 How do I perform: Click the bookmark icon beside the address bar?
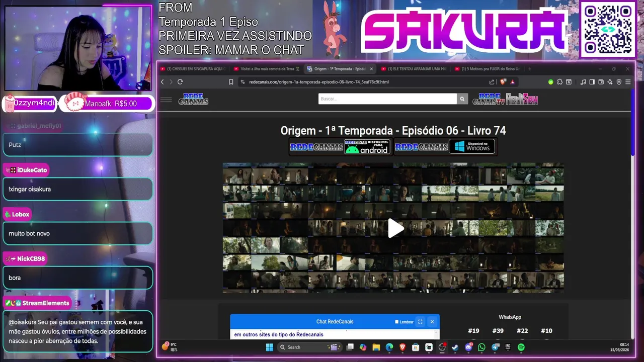coord(231,82)
